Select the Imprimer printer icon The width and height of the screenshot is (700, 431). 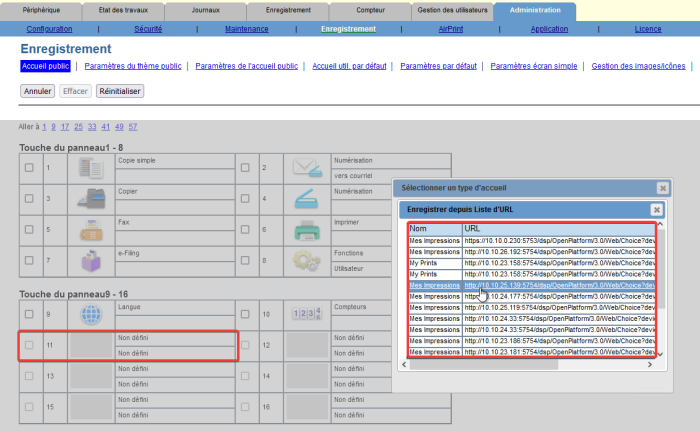coord(307,229)
